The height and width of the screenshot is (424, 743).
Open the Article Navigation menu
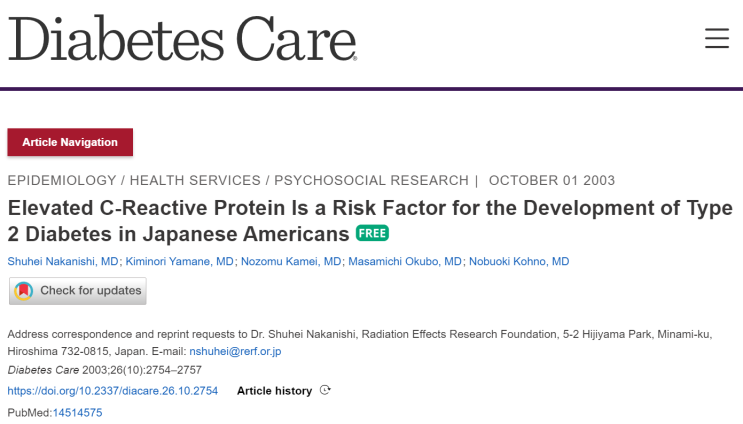coord(70,142)
